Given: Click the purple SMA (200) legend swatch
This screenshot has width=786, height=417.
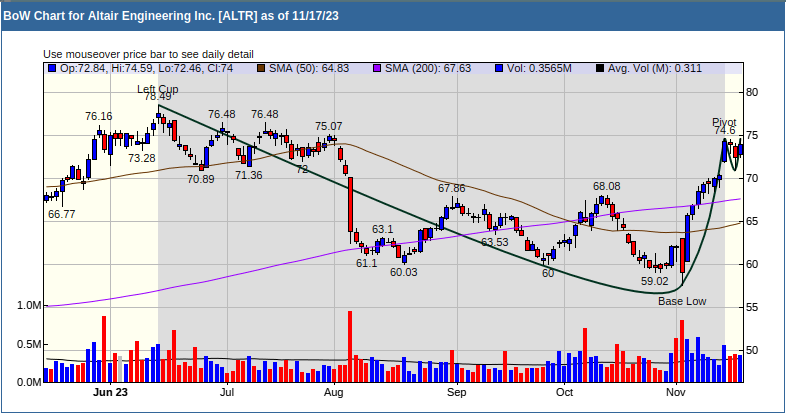Looking at the screenshot, I should pyautogui.click(x=377, y=69).
